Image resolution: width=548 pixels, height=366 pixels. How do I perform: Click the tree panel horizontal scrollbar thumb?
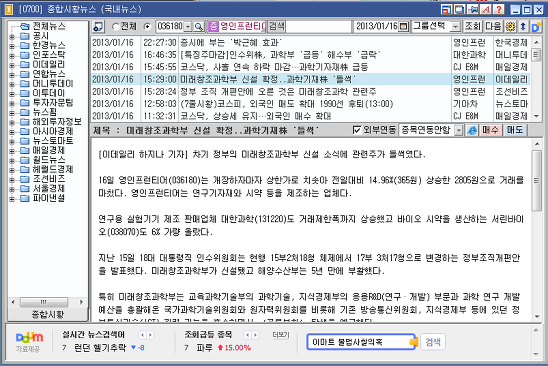coord(44,302)
